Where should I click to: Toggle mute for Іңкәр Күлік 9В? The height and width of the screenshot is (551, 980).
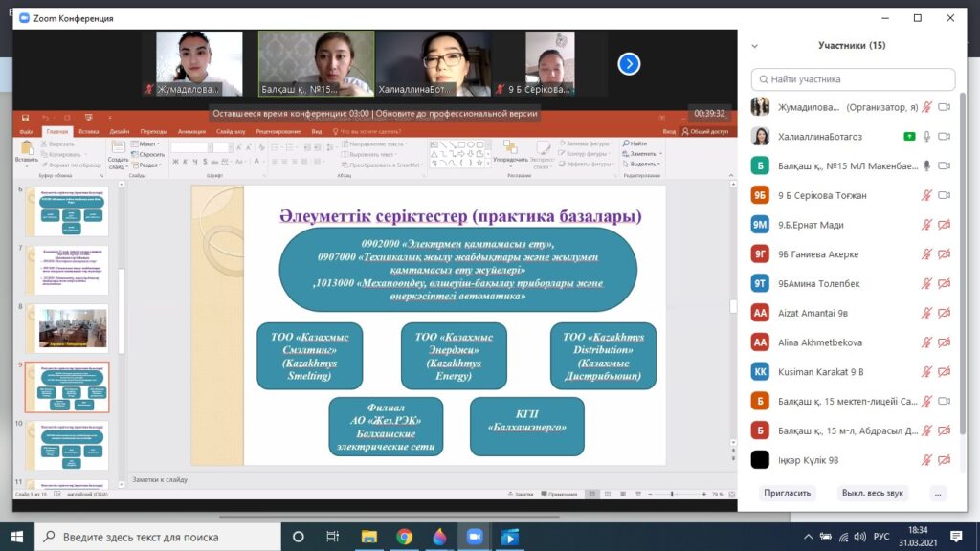(926, 460)
